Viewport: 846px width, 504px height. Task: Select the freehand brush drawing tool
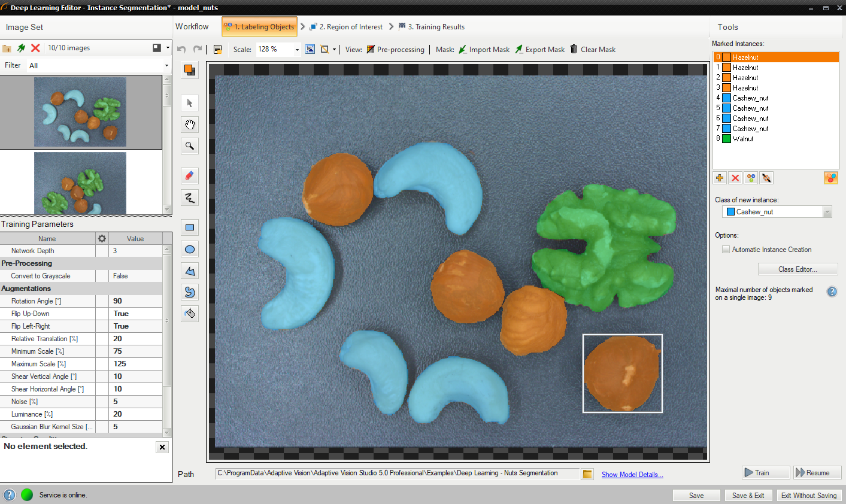point(190,198)
